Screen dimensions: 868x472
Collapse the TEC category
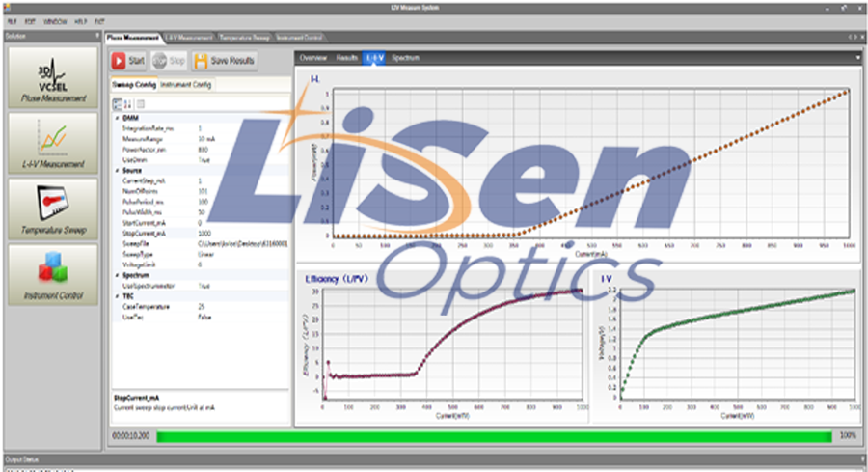pyautogui.click(x=117, y=296)
